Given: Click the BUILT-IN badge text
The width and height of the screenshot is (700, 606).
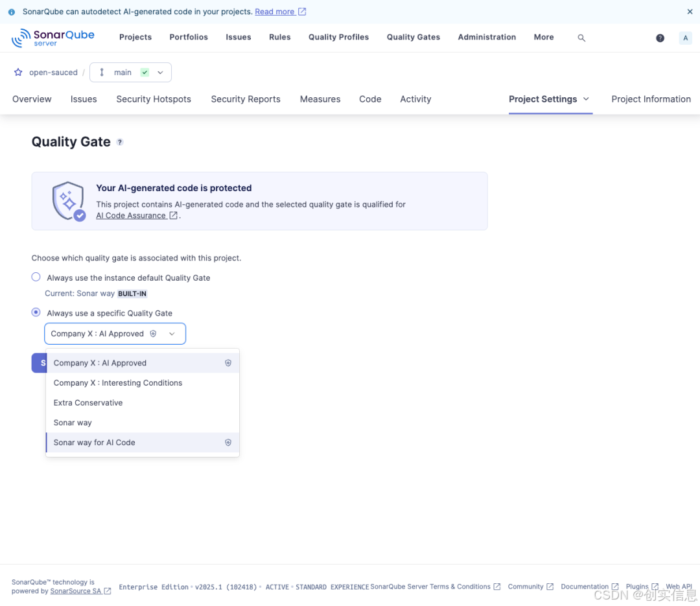Looking at the screenshot, I should pyautogui.click(x=132, y=294).
